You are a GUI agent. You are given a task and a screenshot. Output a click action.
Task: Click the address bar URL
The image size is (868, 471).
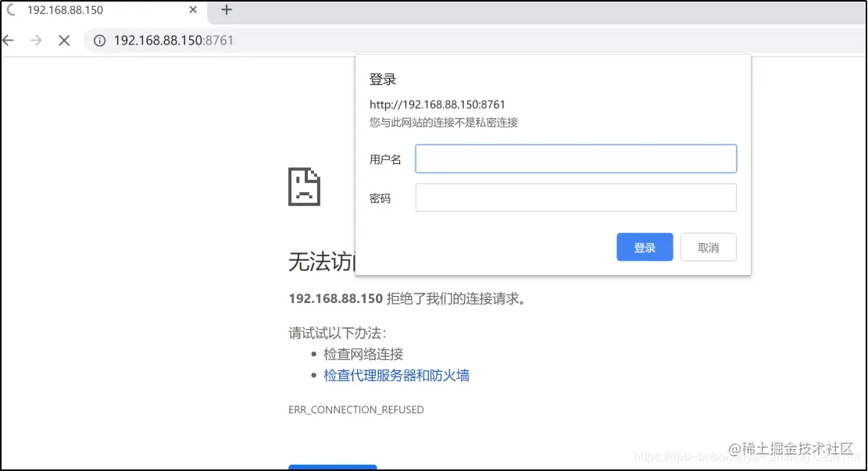point(172,40)
